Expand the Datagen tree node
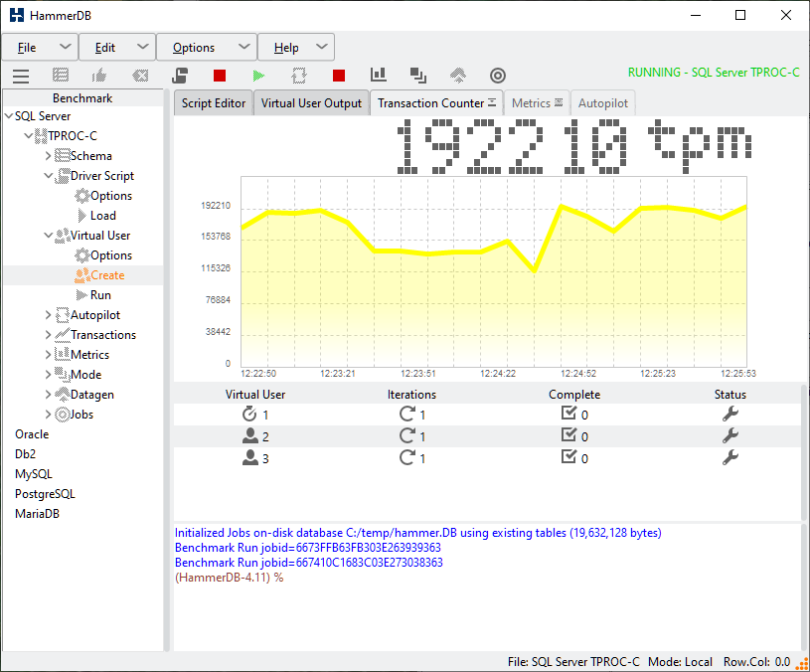Viewport: 810px width, 672px height. [48, 395]
